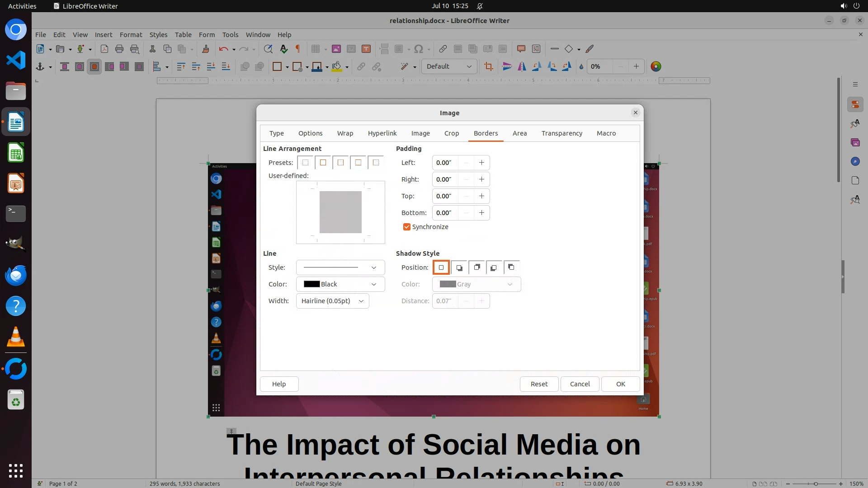Click the Crop image toolbar icon
The height and width of the screenshot is (488, 868).
[x=488, y=66]
